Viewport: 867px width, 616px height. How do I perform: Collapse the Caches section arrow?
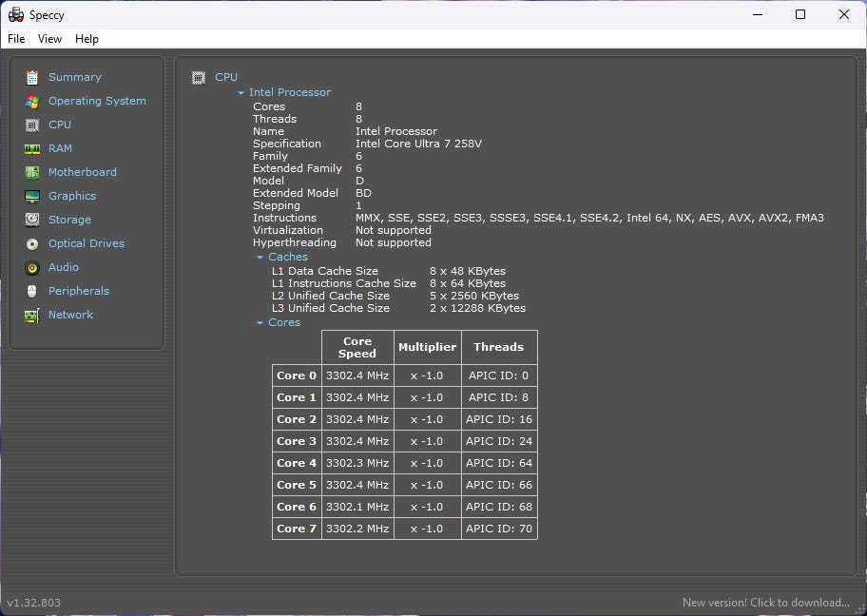[x=260, y=257]
